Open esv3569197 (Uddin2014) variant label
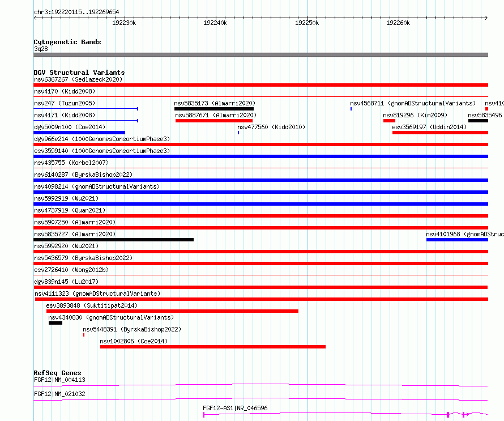 click(x=429, y=127)
